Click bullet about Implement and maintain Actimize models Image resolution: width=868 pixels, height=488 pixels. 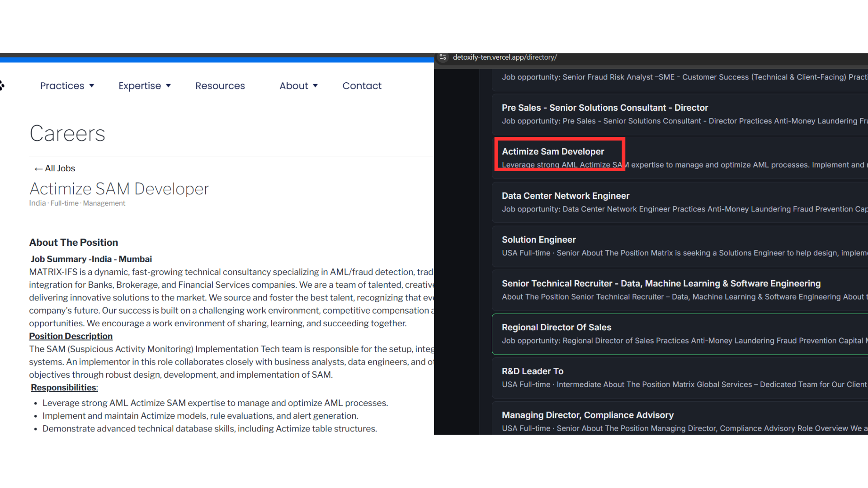(200, 416)
